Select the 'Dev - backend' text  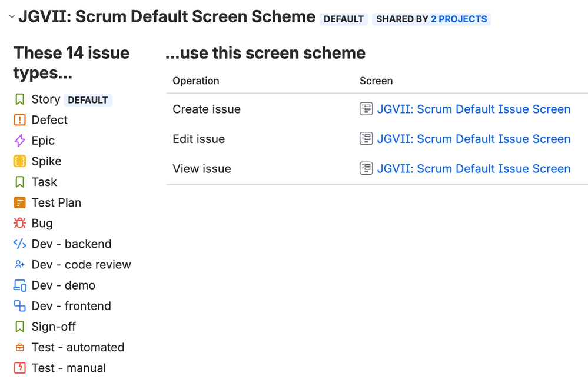(x=72, y=244)
